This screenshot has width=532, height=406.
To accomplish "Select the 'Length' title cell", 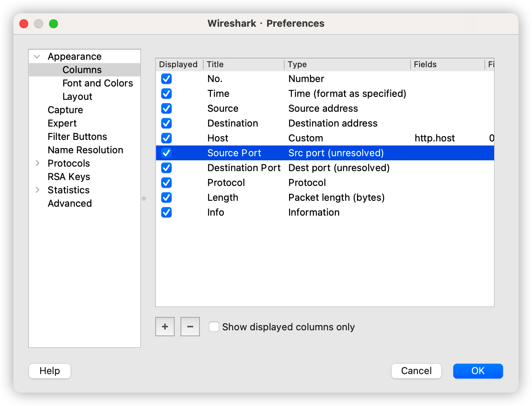I will point(223,197).
